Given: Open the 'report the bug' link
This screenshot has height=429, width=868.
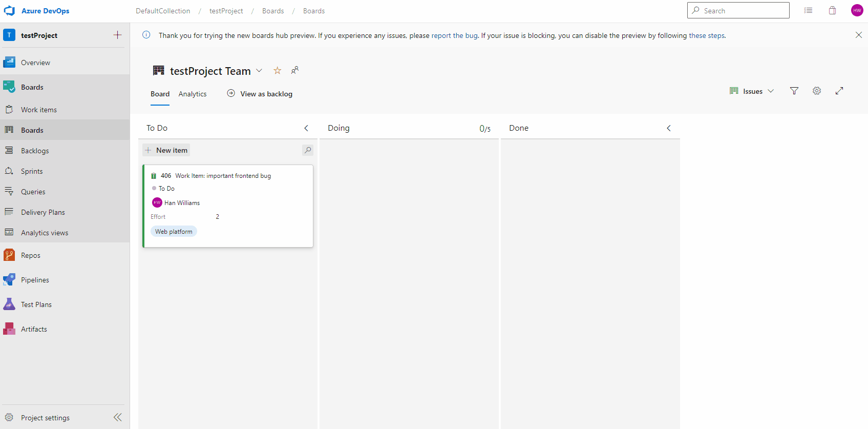Looking at the screenshot, I should click(455, 35).
